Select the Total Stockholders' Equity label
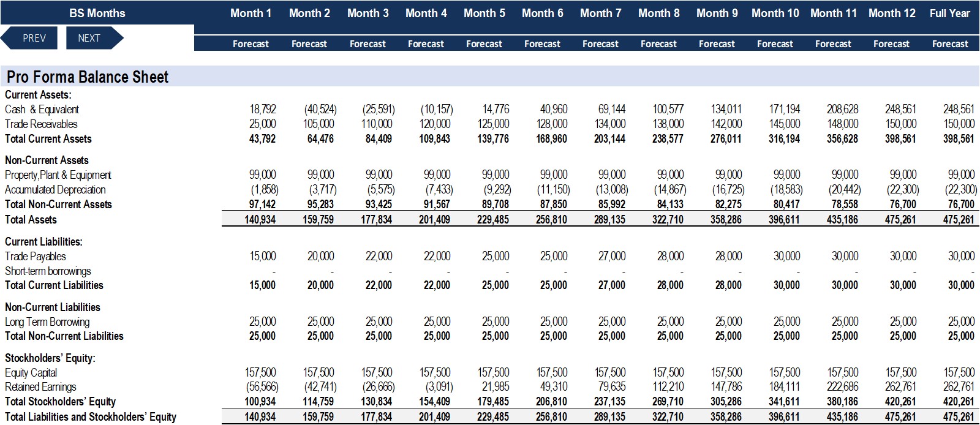The width and height of the screenshot is (980, 425). pyautogui.click(x=60, y=402)
